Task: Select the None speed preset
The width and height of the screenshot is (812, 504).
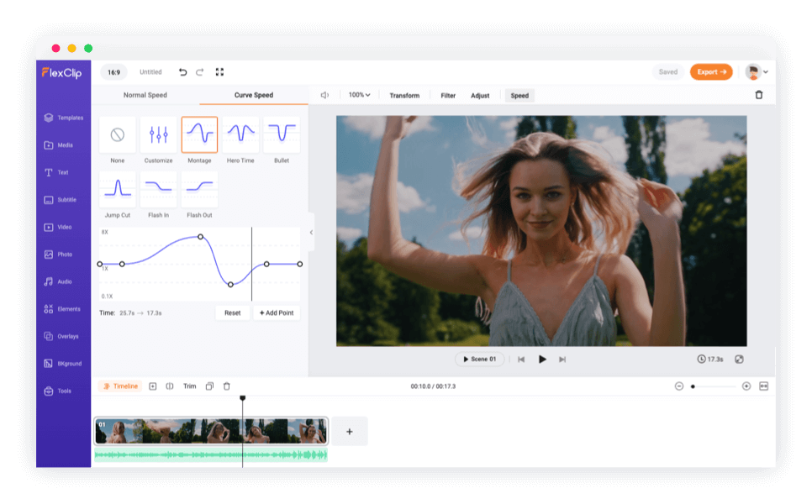Action: [118, 134]
